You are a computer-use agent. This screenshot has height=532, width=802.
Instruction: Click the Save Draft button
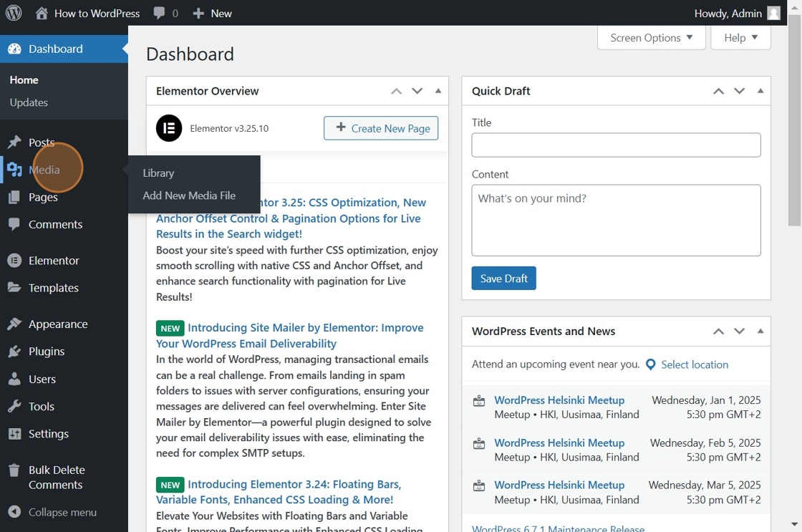pos(504,279)
